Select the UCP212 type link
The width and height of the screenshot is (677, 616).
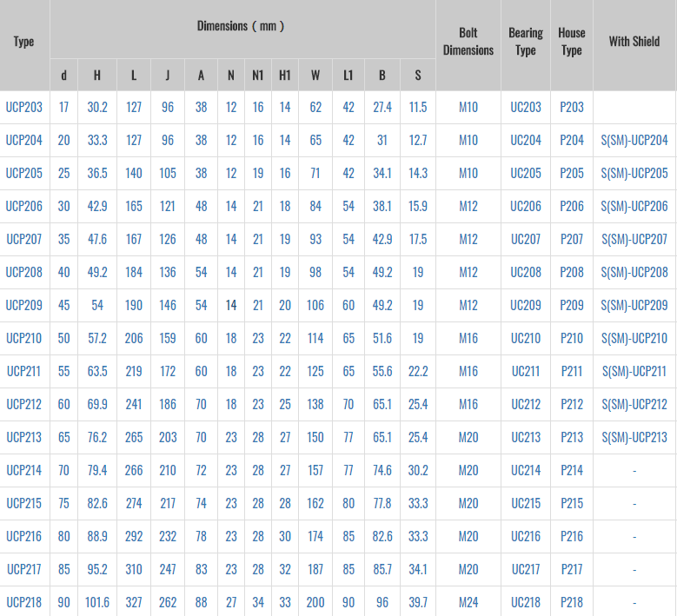[x=24, y=404]
